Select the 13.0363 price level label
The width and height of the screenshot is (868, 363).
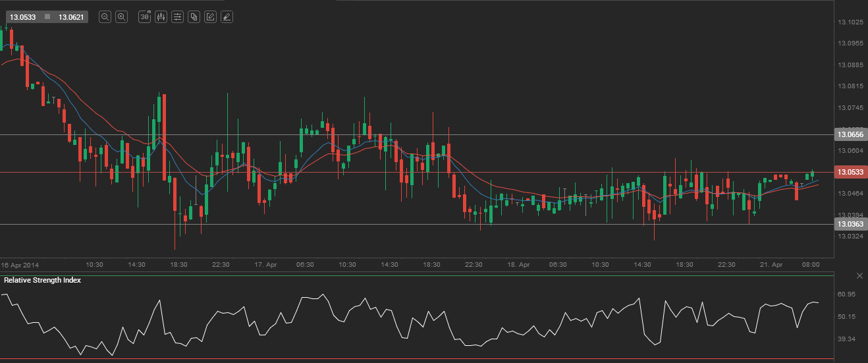pyautogui.click(x=850, y=224)
